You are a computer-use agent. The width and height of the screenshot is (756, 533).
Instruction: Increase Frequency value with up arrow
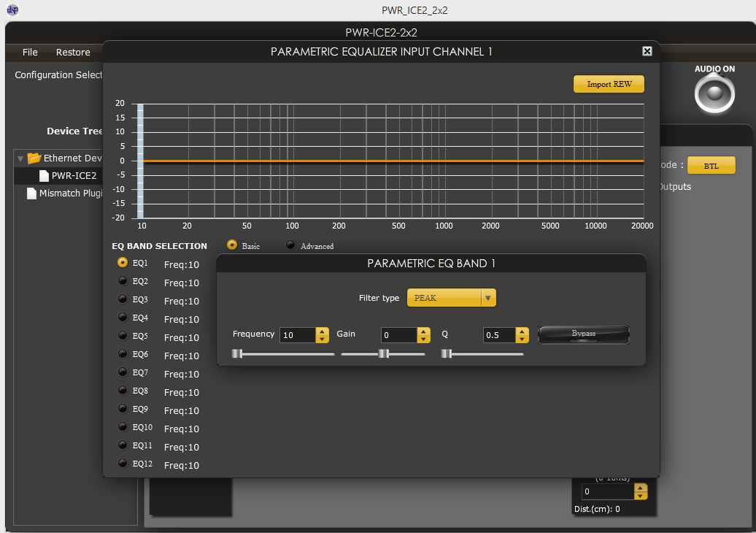click(322, 331)
